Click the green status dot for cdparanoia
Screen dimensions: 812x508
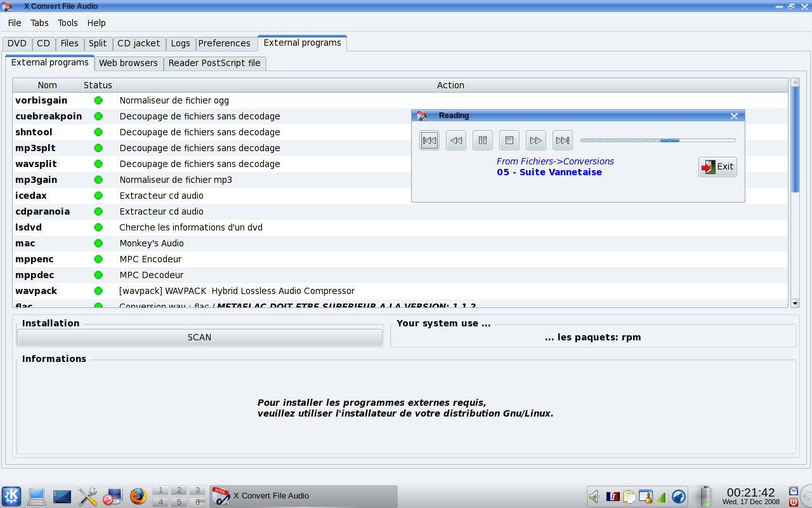coord(98,211)
